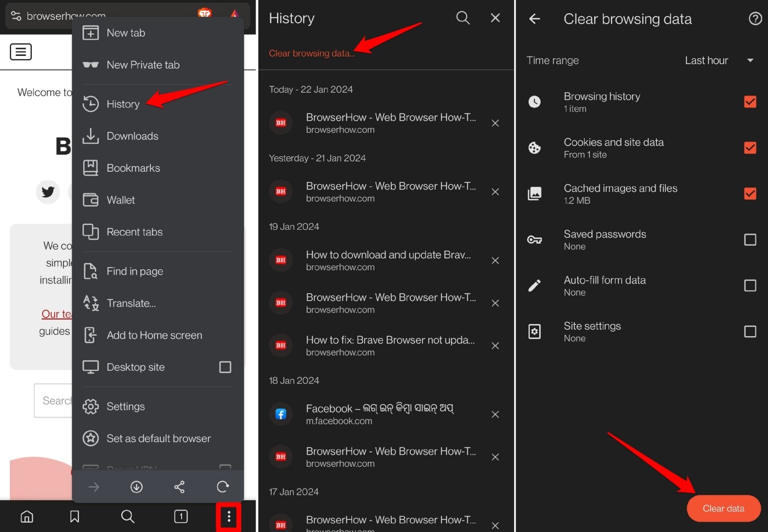
Task: Tap the share icon in menu footer
Action: [179, 487]
